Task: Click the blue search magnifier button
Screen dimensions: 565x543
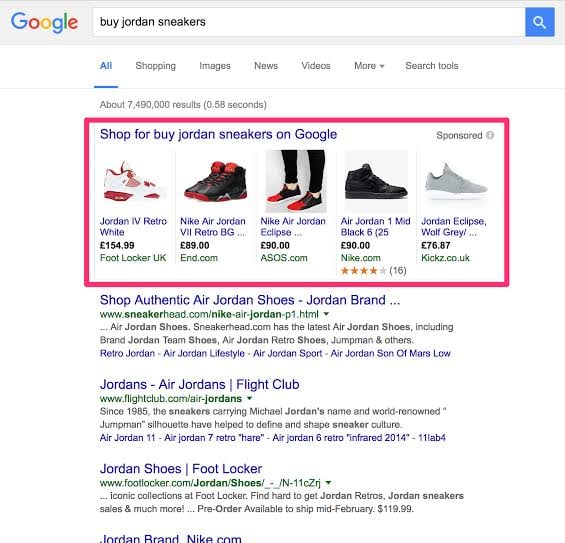Action: (539, 22)
